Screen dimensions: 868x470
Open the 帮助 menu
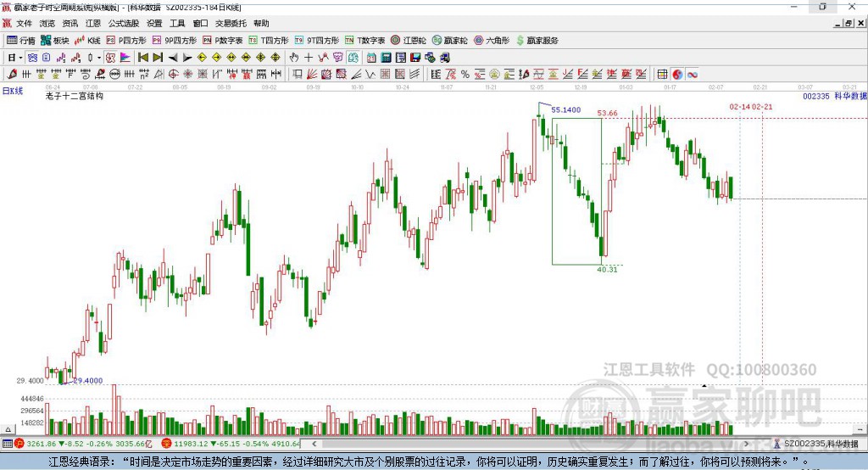pos(261,23)
